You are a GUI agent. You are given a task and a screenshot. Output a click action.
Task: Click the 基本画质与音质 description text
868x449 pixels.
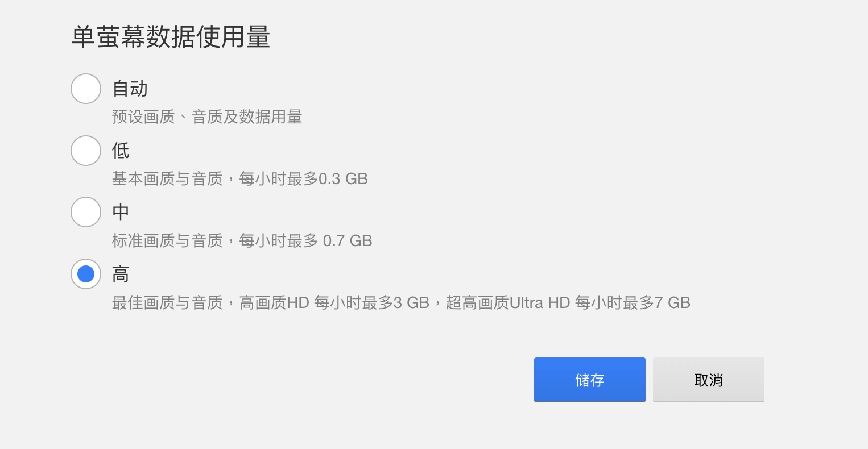pos(167,179)
